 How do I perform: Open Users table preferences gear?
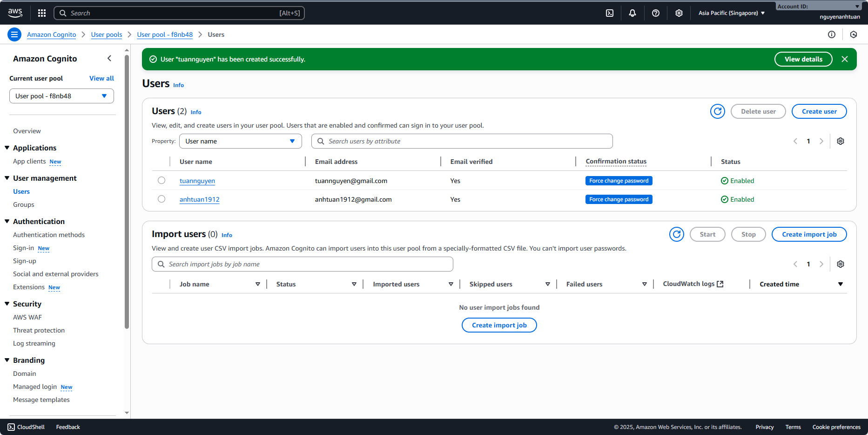tap(841, 141)
